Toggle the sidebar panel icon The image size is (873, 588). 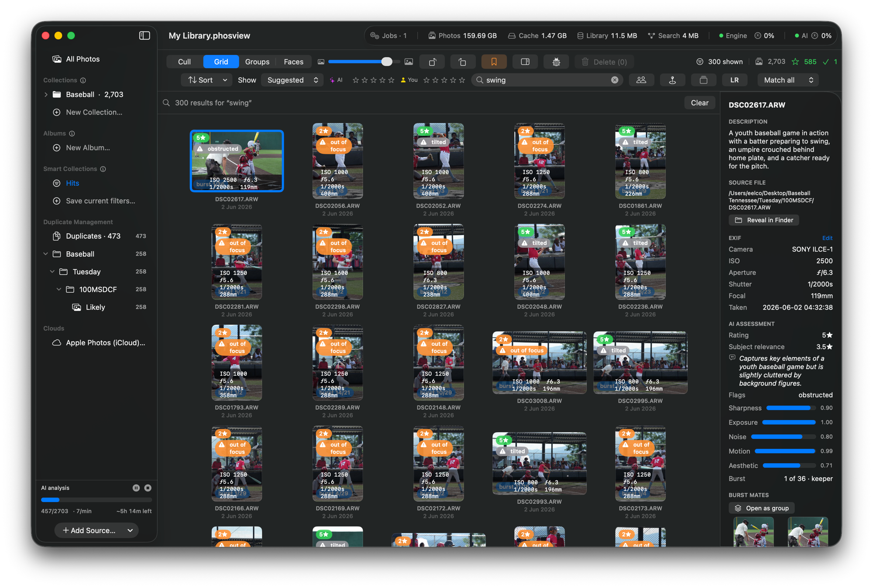[x=144, y=35]
